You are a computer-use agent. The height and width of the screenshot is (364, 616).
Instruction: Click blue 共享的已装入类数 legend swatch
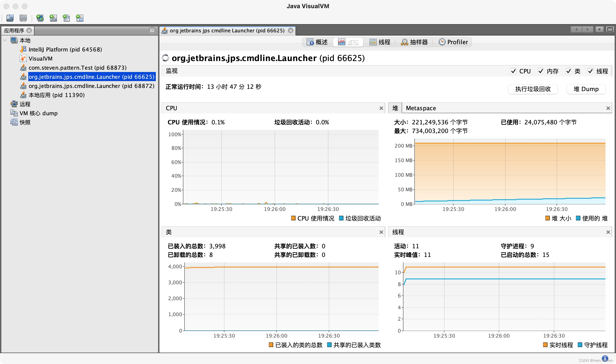(x=329, y=345)
